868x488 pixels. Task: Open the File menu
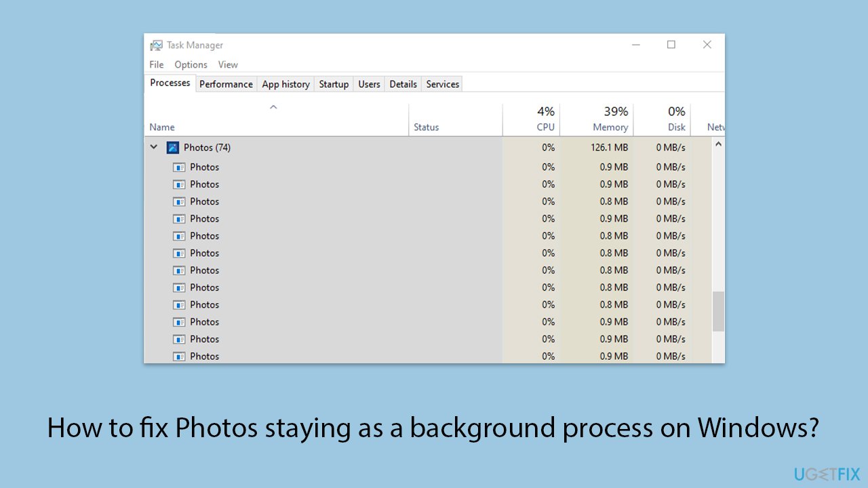pos(157,64)
